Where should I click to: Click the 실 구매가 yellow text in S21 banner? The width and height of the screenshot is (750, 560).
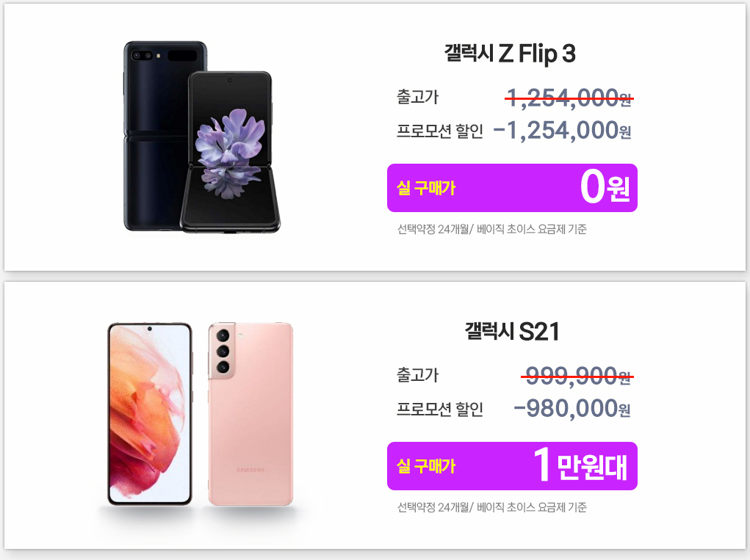426,466
